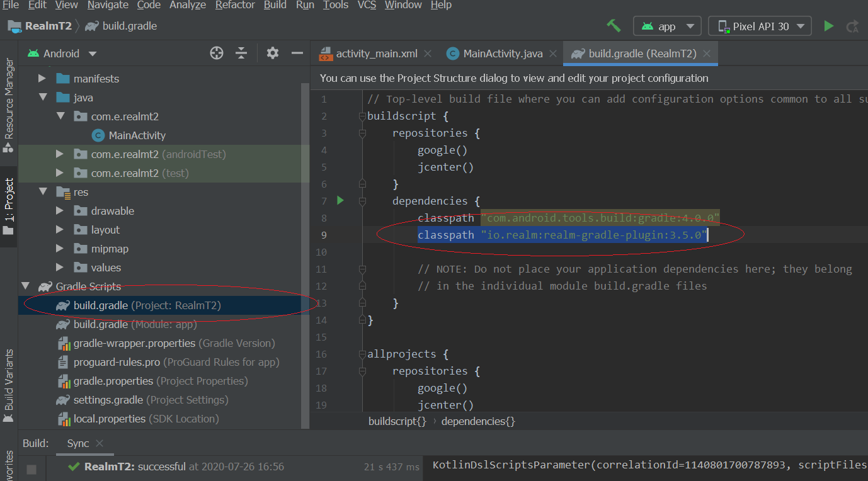
Task: Open the Pixel API 30 device dropdown
Action: pyautogui.click(x=760, y=26)
